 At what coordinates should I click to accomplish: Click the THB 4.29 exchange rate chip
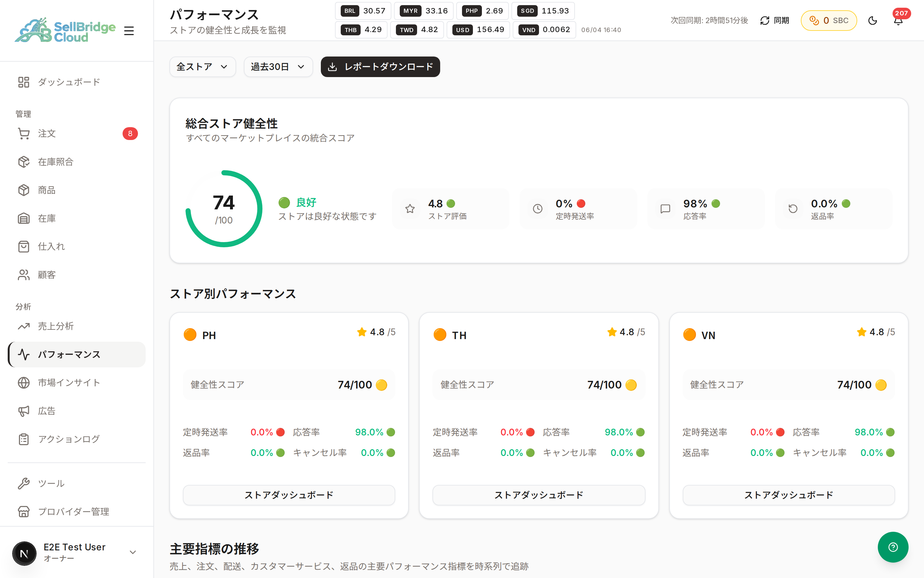point(361,30)
